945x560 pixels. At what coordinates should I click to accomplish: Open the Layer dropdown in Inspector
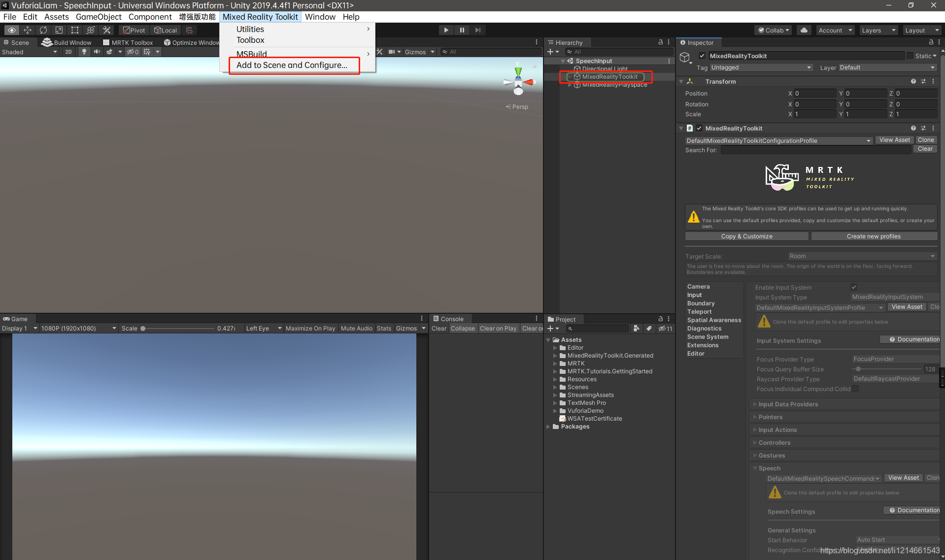coord(887,67)
